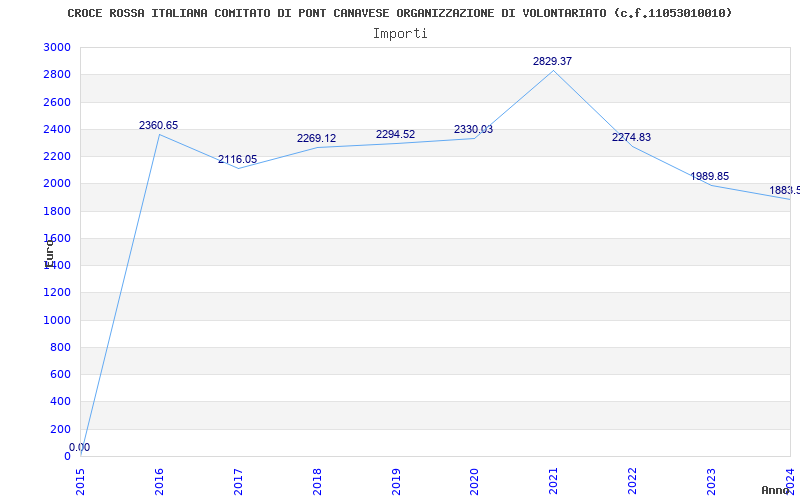Select the 1989.85 data label

point(710,177)
